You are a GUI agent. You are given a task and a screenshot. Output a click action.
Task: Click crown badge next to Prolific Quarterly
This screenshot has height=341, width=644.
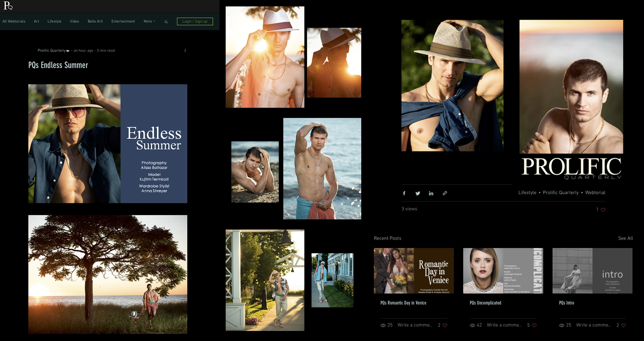point(68,51)
